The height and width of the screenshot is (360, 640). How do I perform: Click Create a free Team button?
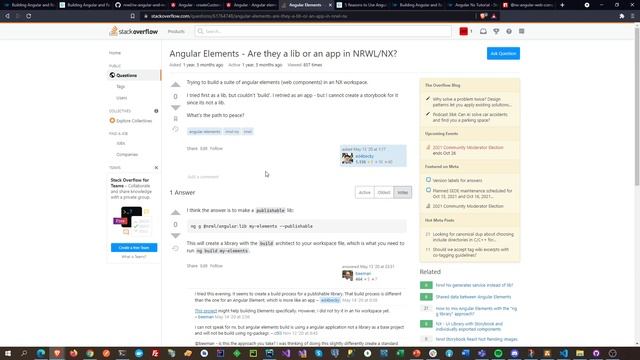point(134,248)
